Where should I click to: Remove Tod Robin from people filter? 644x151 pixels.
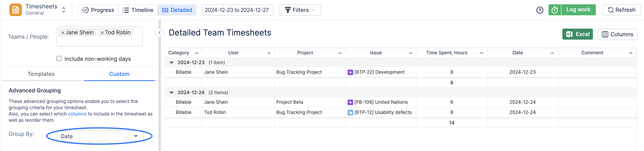click(102, 33)
